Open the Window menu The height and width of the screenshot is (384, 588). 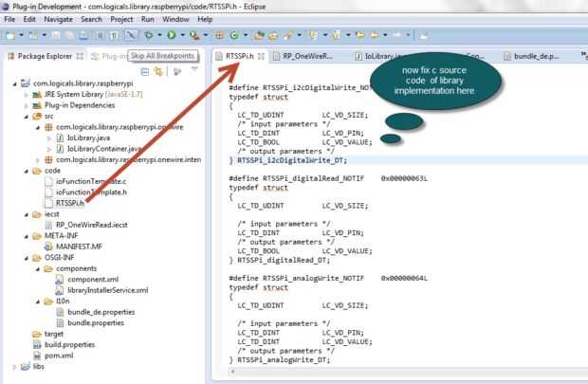coord(175,19)
